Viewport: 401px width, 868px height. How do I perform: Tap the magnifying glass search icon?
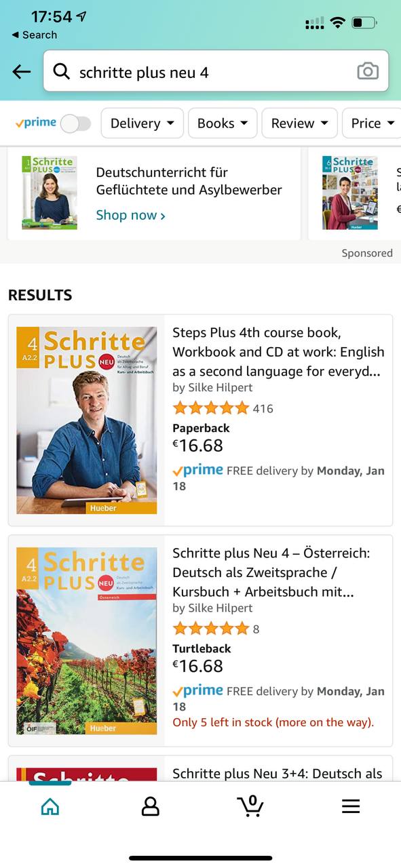[x=61, y=71]
